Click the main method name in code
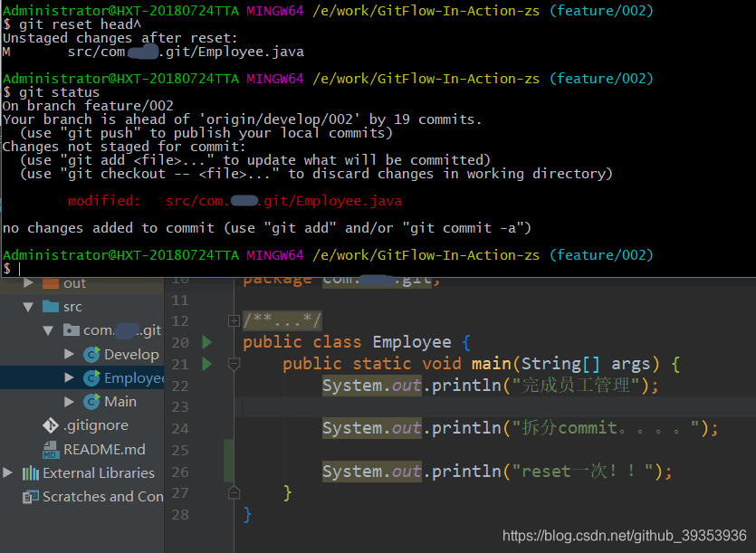 (492, 364)
